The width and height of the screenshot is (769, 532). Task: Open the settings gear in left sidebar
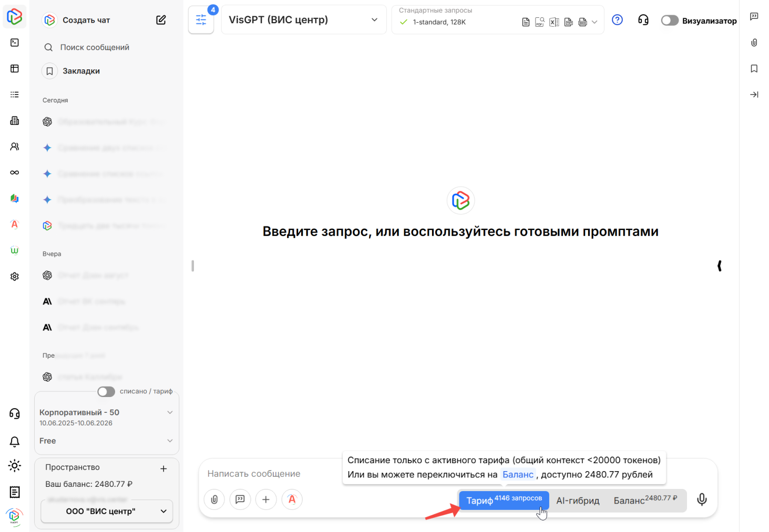[x=15, y=276]
